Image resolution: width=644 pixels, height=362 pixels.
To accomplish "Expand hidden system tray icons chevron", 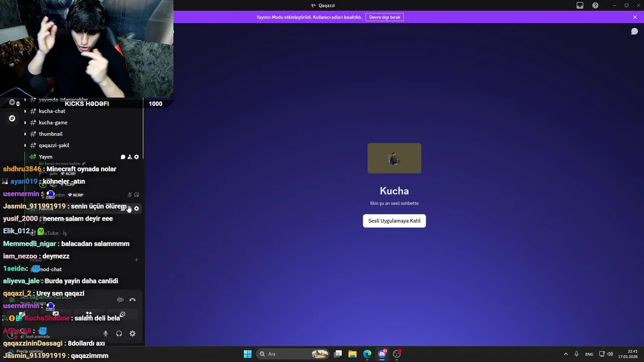I will (566, 354).
